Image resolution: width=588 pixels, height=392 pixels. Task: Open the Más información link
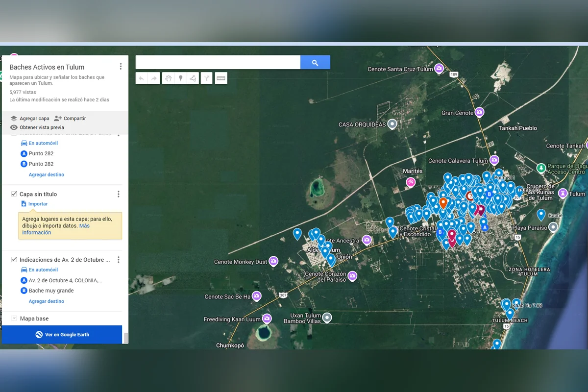click(x=56, y=229)
